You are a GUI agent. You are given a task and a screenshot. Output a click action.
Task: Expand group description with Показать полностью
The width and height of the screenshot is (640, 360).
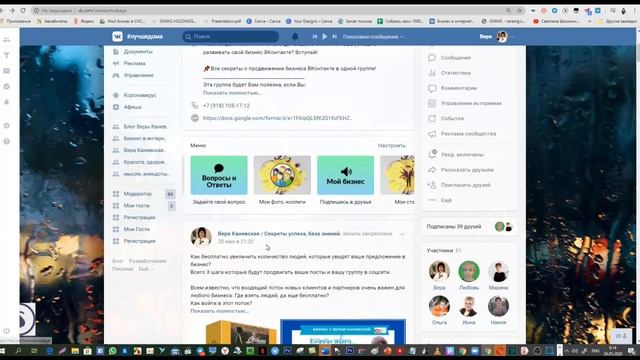(x=232, y=93)
